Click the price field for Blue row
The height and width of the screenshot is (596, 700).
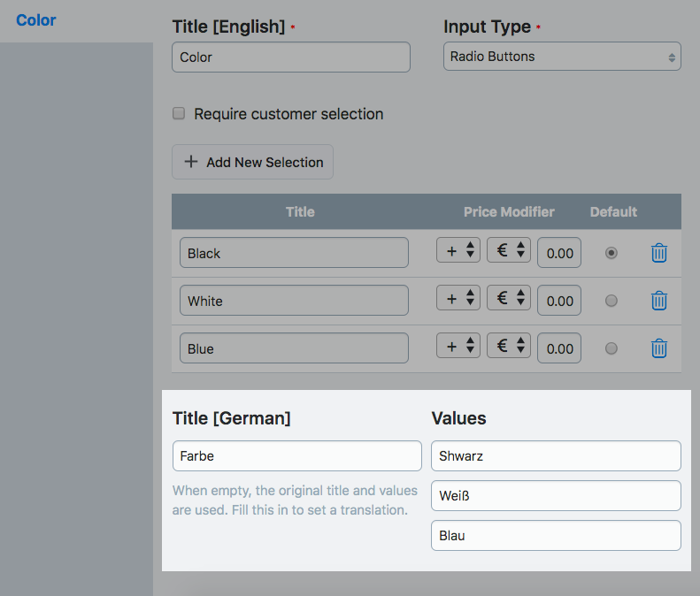(x=559, y=348)
